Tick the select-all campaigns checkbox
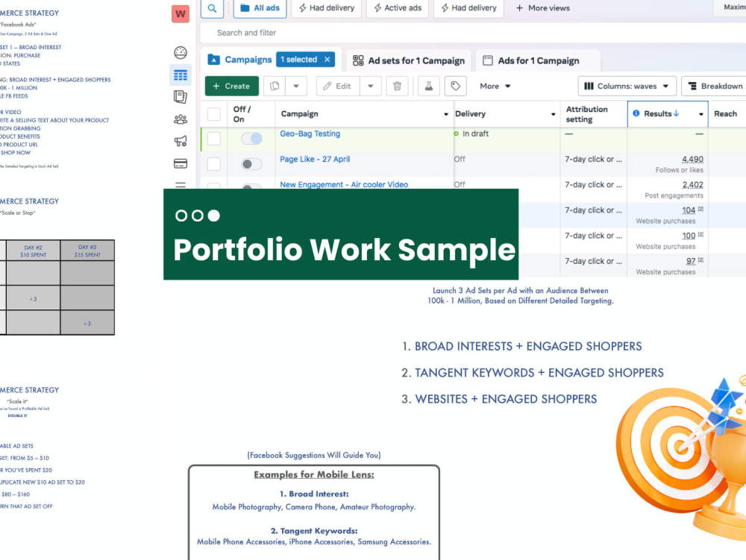Viewport: 746px width, 560px height. (214, 114)
